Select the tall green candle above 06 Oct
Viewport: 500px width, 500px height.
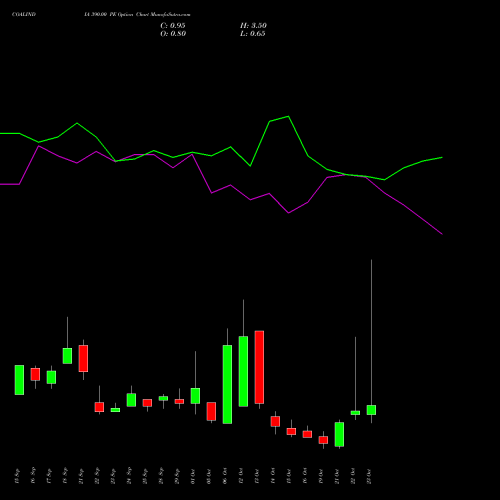pyautogui.click(x=227, y=384)
